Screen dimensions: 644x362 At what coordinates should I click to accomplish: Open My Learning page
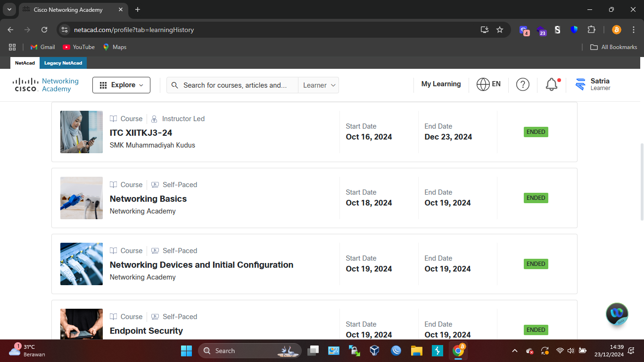pyautogui.click(x=441, y=84)
